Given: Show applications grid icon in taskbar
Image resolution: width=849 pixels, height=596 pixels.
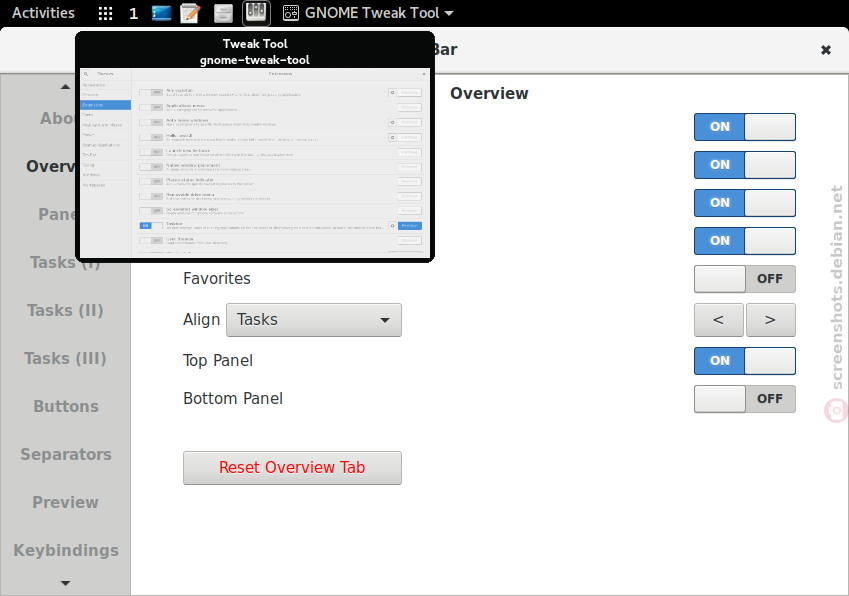Looking at the screenshot, I should pyautogui.click(x=106, y=13).
